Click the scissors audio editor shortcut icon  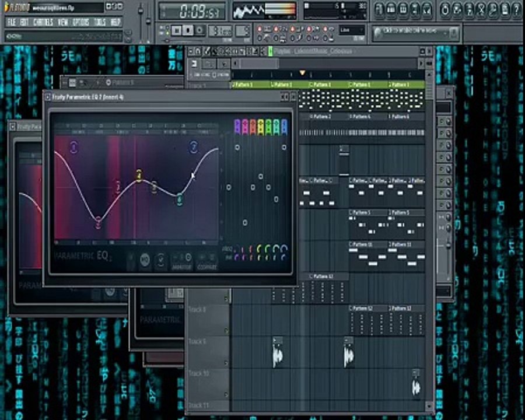[481, 10]
